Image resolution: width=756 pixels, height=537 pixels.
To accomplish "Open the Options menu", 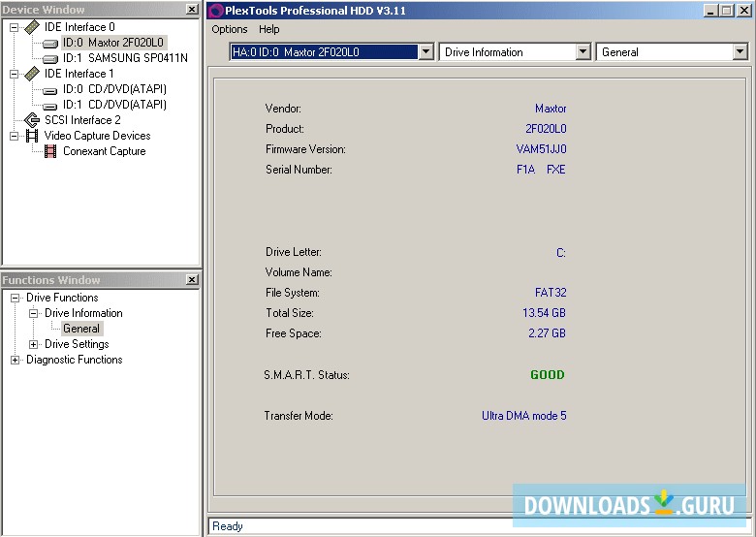I will coord(230,29).
